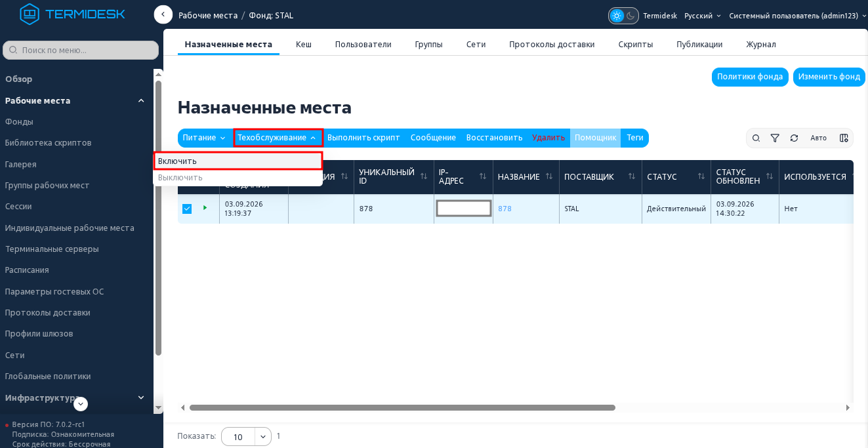Open Сессии in the sidebar
The image size is (868, 448).
pyautogui.click(x=18, y=206)
